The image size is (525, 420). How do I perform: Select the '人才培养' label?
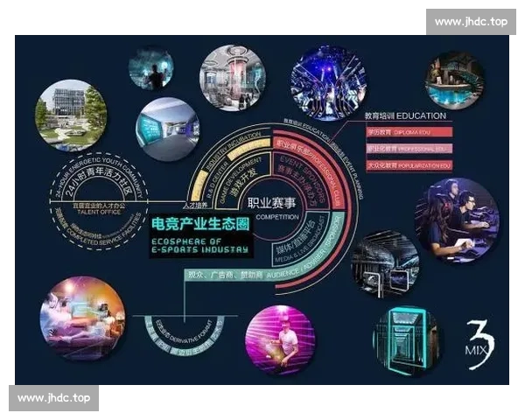(x=195, y=206)
